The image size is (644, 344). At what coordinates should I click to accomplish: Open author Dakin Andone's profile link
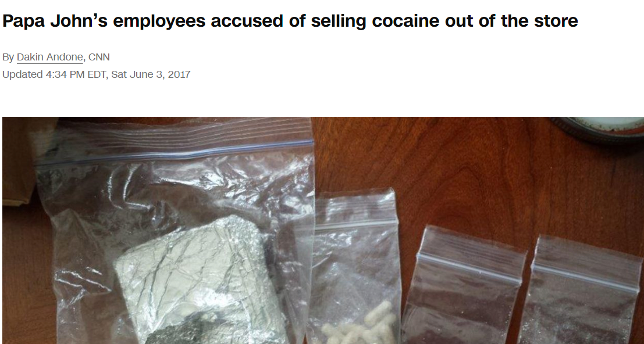click(x=49, y=57)
